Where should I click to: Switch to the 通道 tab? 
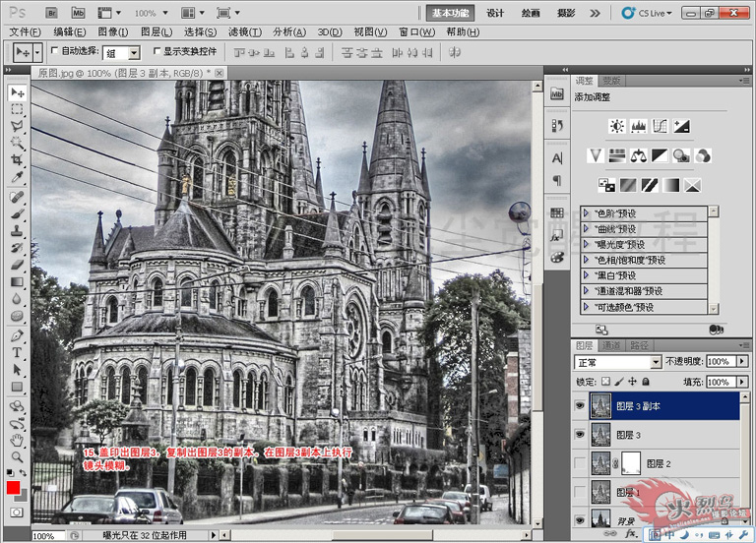pyautogui.click(x=611, y=345)
